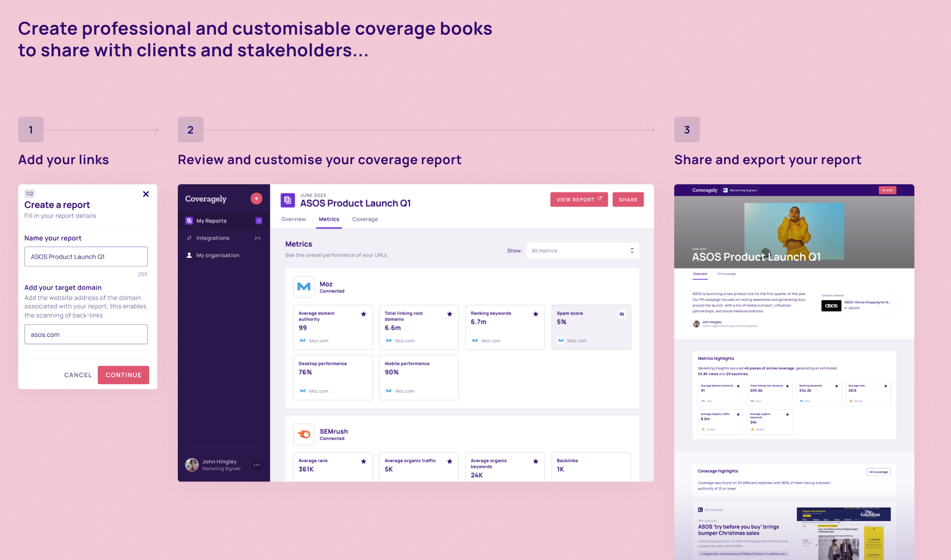Click the report document icon beside ASOS title
The width and height of the screenshot is (951, 560).
click(288, 200)
